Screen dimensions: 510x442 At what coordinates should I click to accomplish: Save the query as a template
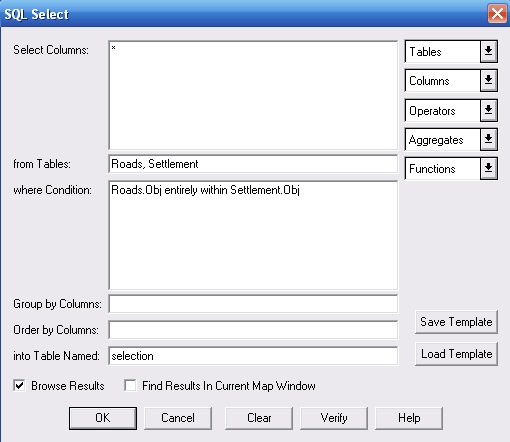click(x=456, y=322)
